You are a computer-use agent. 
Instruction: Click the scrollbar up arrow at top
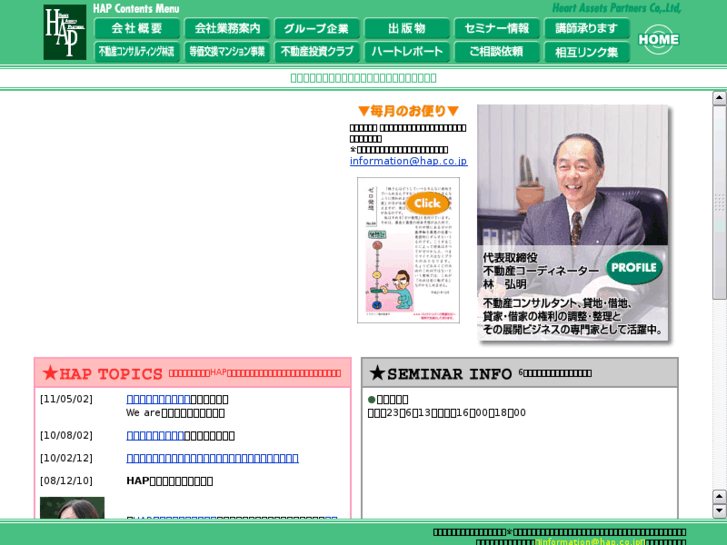point(719,98)
